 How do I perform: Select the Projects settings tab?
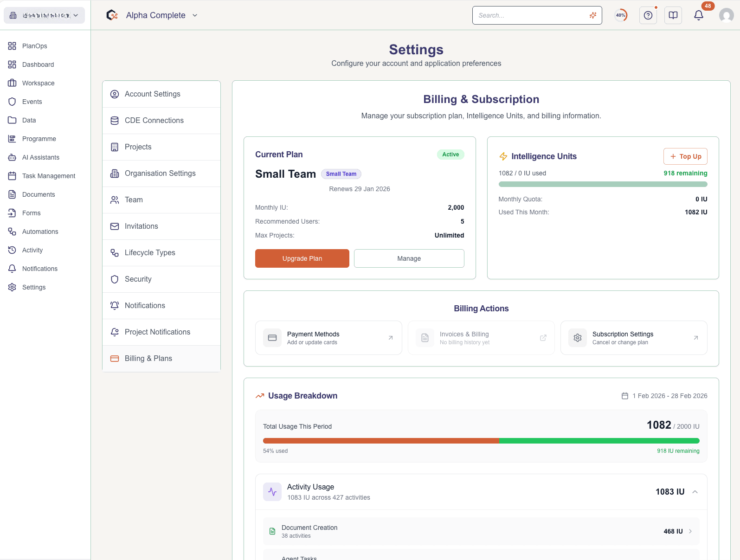(x=161, y=147)
